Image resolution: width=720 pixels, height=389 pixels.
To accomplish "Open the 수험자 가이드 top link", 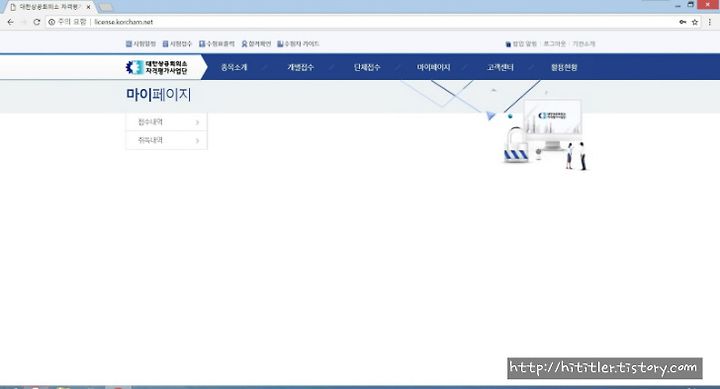I will [298, 44].
